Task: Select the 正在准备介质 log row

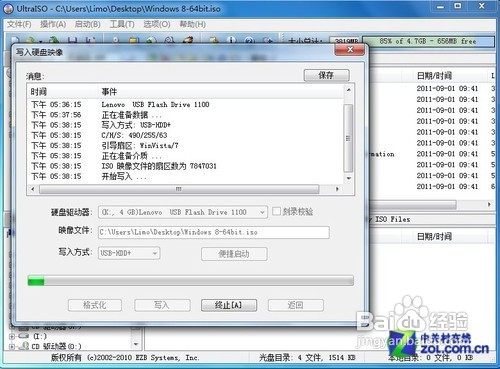Action: tap(185, 156)
